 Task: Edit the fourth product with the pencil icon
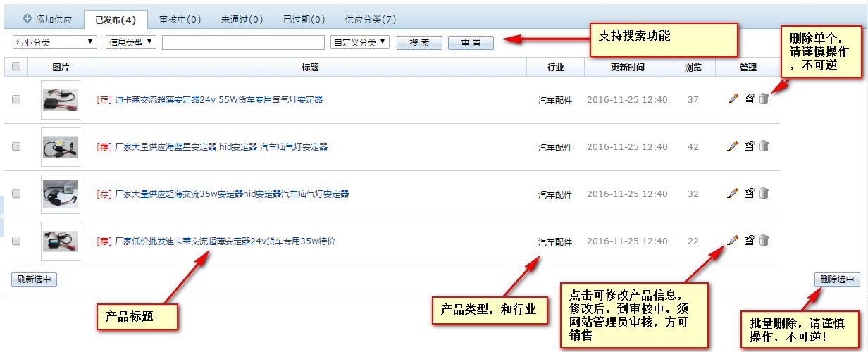733,241
